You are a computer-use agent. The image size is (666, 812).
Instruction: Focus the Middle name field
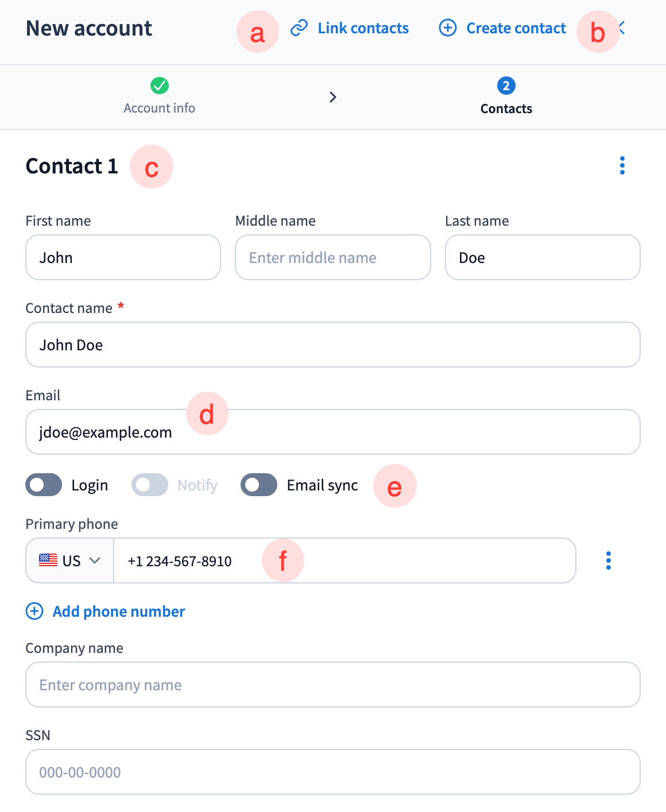(333, 257)
